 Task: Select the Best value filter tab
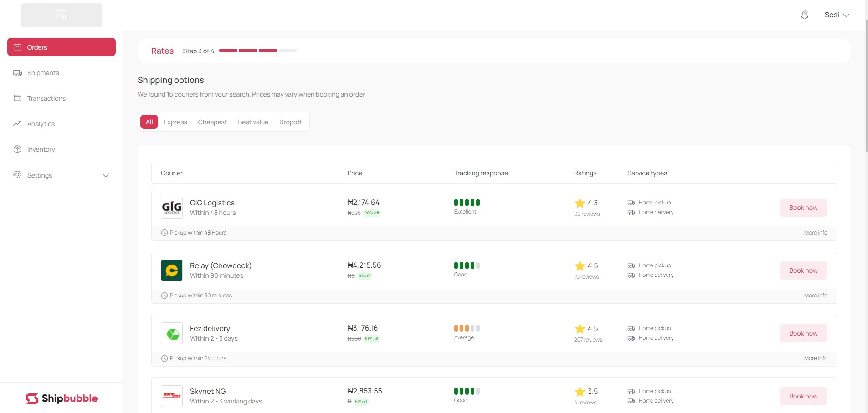click(x=253, y=122)
